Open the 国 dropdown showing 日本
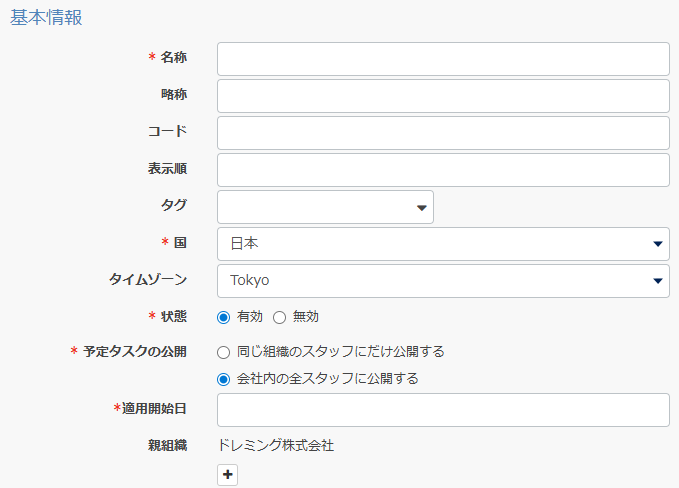 click(x=443, y=244)
